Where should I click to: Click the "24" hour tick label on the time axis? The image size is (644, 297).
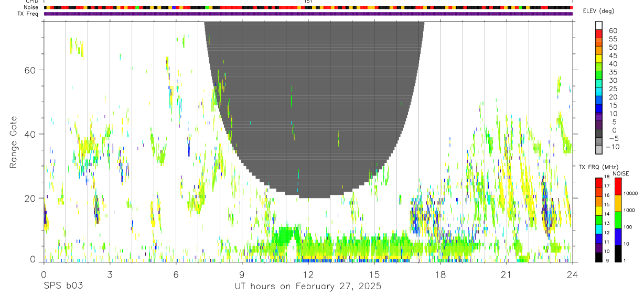(x=572, y=274)
